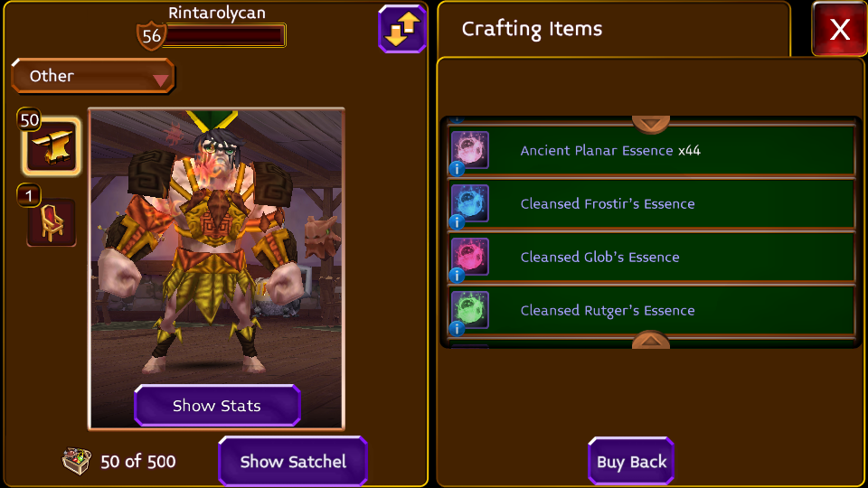Image resolution: width=868 pixels, height=488 pixels.
Task: Click the list scroll-up arrow
Action: tap(650, 124)
